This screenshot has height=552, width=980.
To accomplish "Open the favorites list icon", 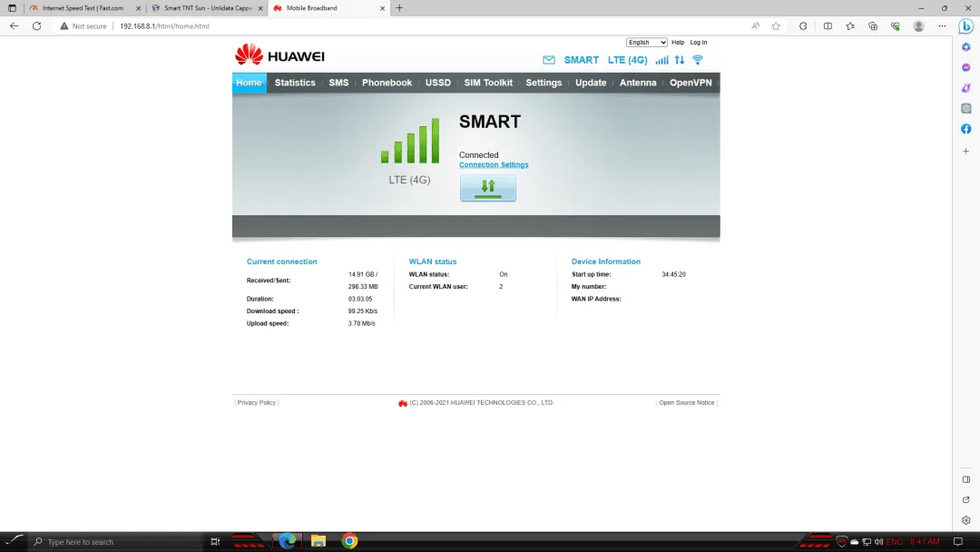I will 850,26.
